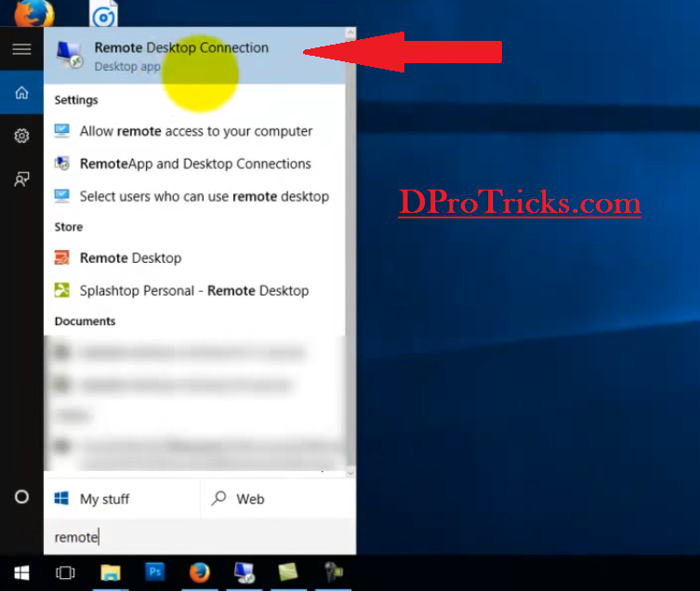
Task: Select the blue-circle file icon on desktop
Action: pyautogui.click(x=103, y=13)
